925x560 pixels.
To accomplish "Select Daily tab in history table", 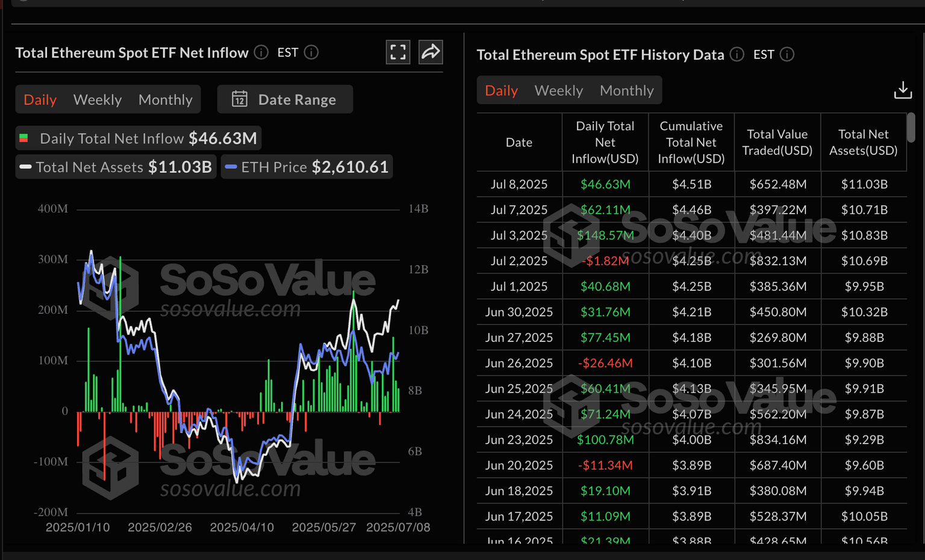I will click(x=502, y=90).
